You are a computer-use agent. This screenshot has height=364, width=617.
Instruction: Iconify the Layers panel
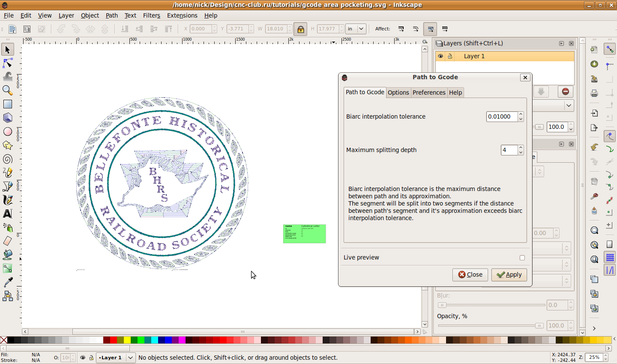click(561, 44)
